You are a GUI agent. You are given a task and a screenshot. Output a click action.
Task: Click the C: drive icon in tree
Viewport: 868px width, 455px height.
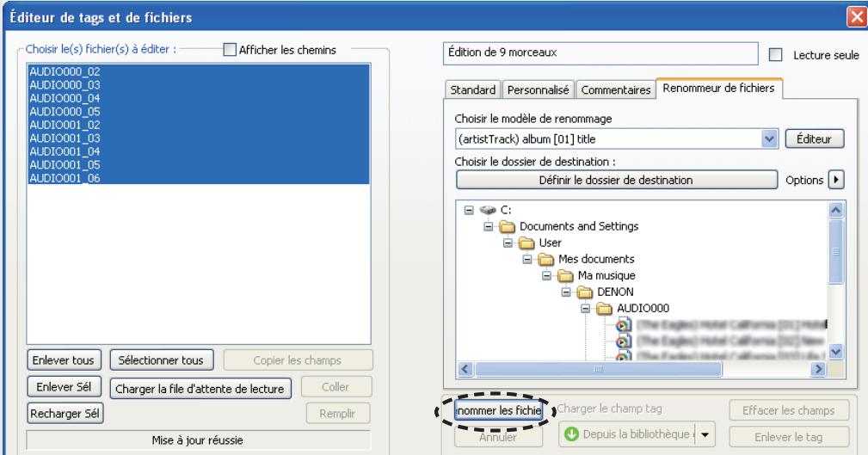point(487,210)
